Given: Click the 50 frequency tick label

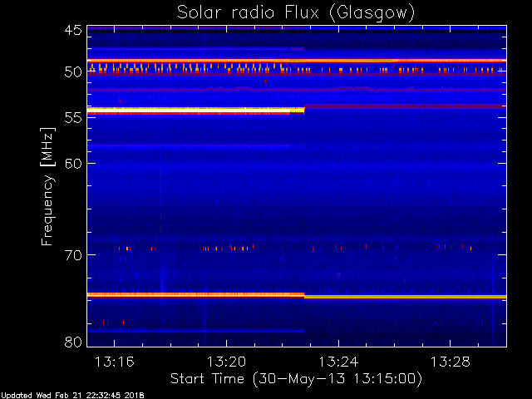Looking at the screenshot, I should 73,72.
